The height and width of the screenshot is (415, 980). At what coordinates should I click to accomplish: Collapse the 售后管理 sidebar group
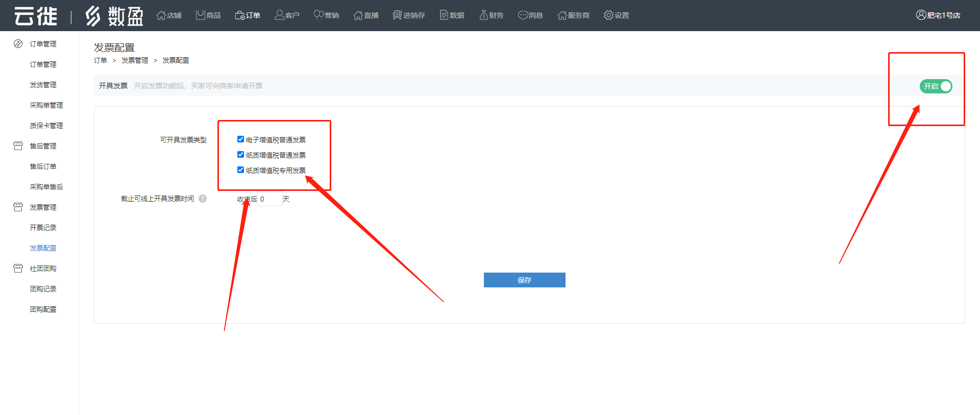pos(43,146)
